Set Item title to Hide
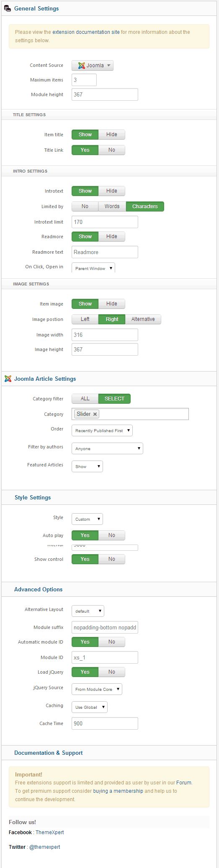The width and height of the screenshot is (219, 868). 112,135
